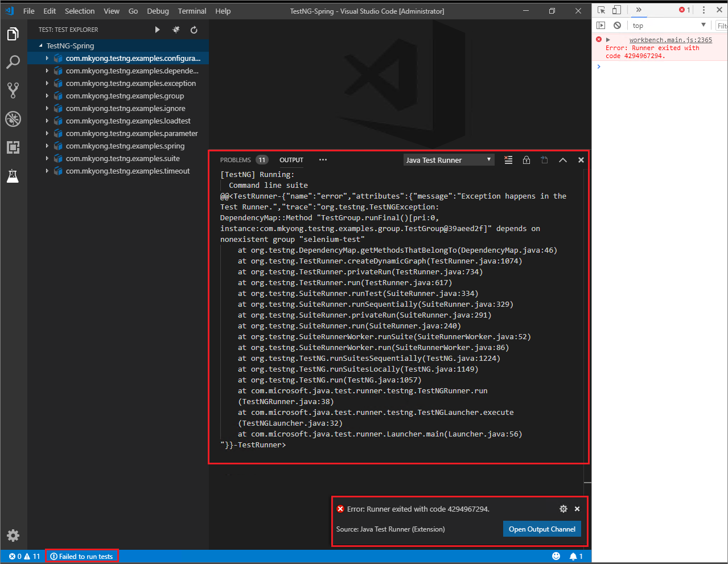This screenshot has height=564, width=728.
Task: Enable DevTools inspect element mode
Action: click(601, 10)
